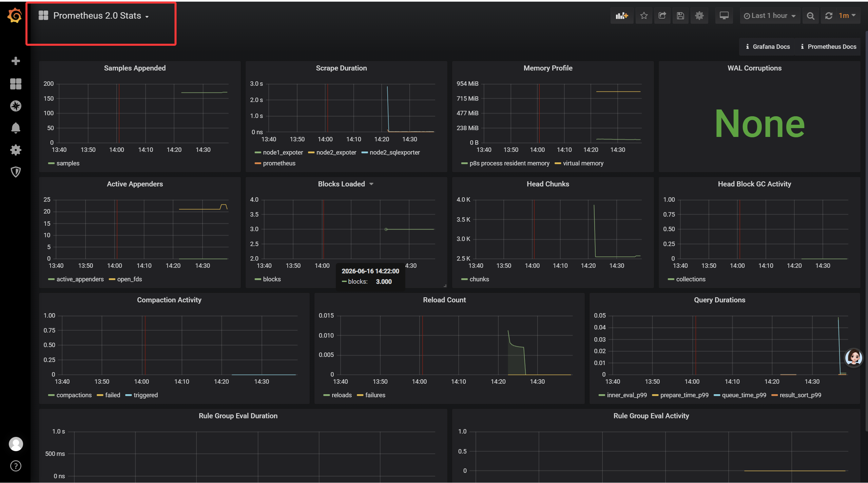Screen dimensions: 868x483
Task: Cycle view mode with the monitor icon
Action: pyautogui.click(x=724, y=16)
